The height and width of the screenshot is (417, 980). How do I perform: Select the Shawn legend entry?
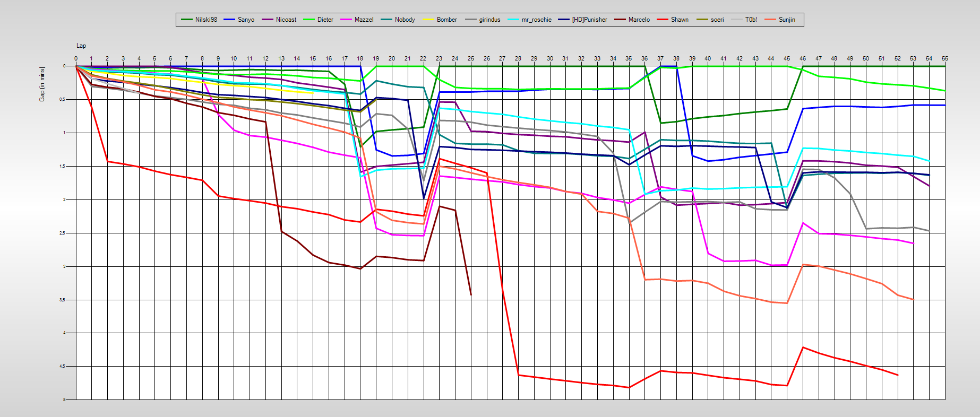point(679,20)
